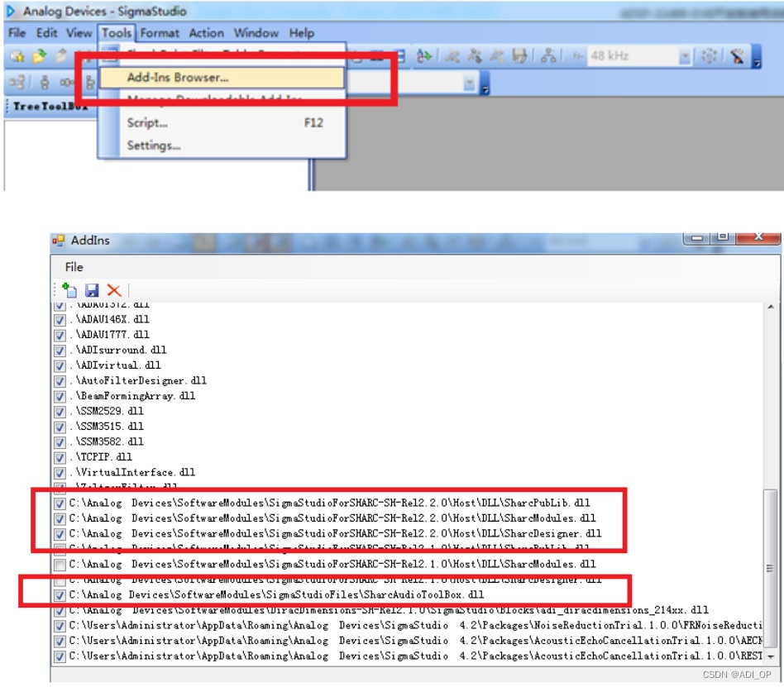The height and width of the screenshot is (687, 784).
Task: Open the Action menu
Action: [x=207, y=33]
